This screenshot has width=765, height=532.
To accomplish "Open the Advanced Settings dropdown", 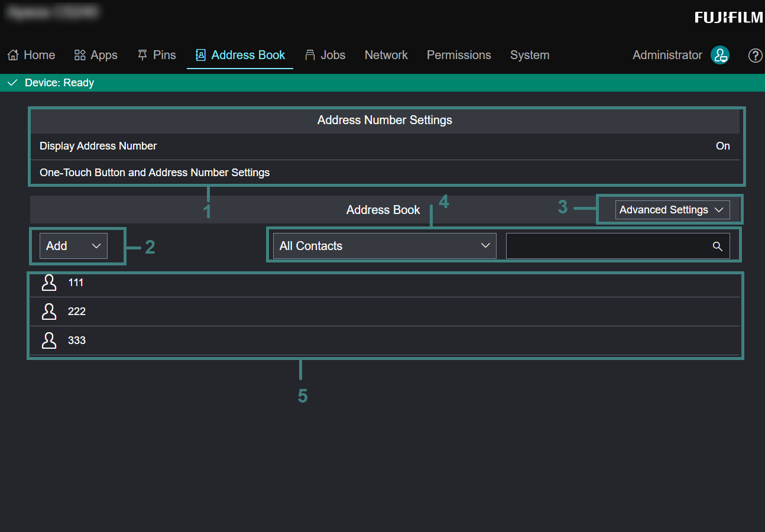I will point(672,210).
